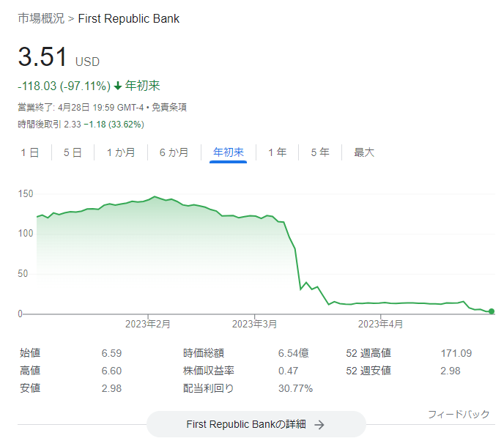504x441 pixels.
Task: Switch chart to 5年 range
Action: point(320,152)
